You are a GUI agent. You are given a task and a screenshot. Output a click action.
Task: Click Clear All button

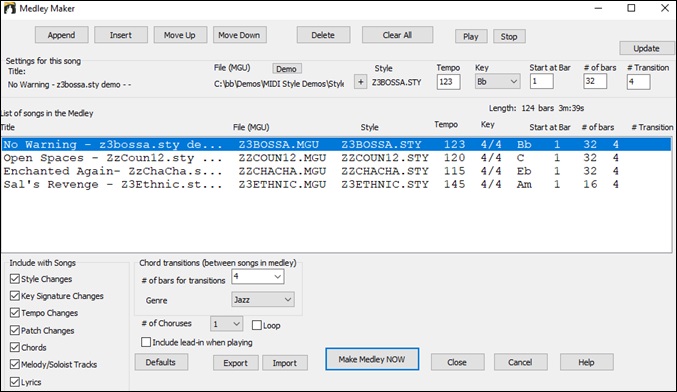397,35
